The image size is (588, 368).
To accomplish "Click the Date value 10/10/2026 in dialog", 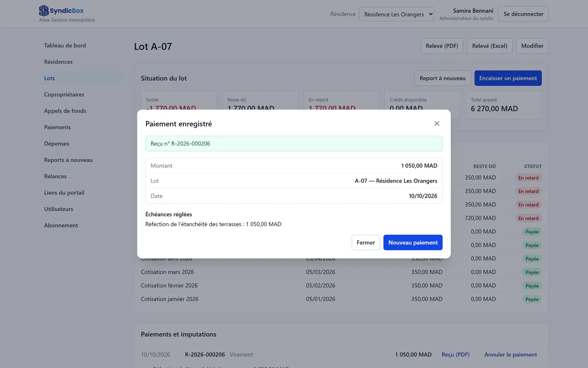I will (423, 196).
